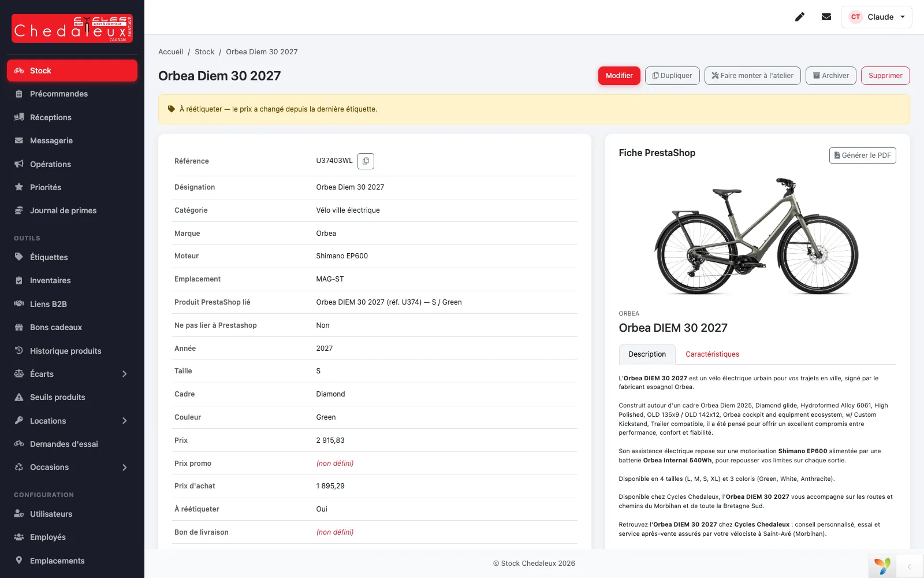This screenshot has width=924, height=578.
Task: Click the Écarts balance scale icon
Action: [19, 374]
